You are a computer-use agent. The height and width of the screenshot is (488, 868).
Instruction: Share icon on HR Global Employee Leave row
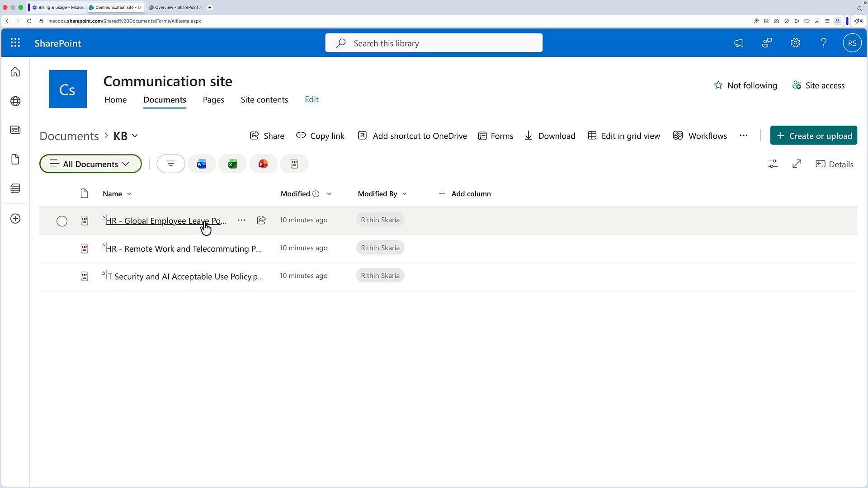pyautogui.click(x=261, y=220)
